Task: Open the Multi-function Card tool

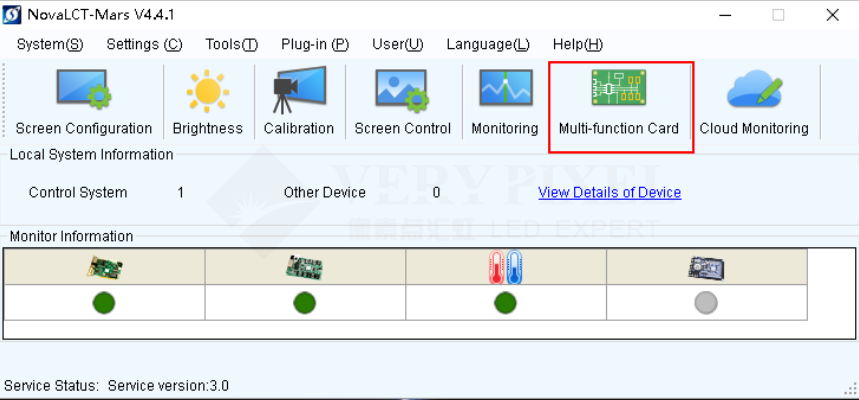Action: 619,102
